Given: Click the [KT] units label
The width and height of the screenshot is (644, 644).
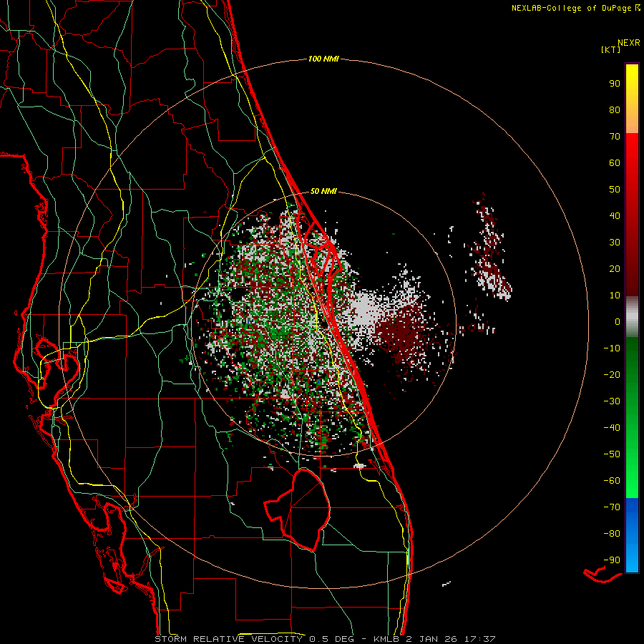Looking at the screenshot, I should 611,49.
